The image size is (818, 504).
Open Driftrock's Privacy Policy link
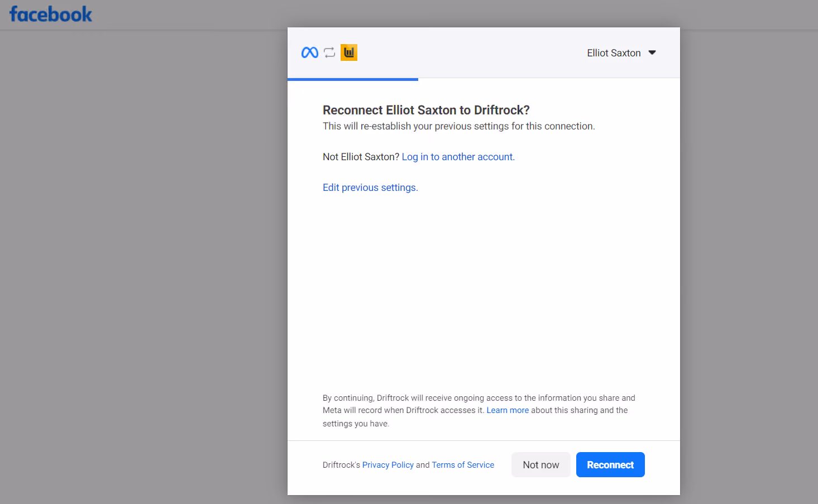point(388,465)
